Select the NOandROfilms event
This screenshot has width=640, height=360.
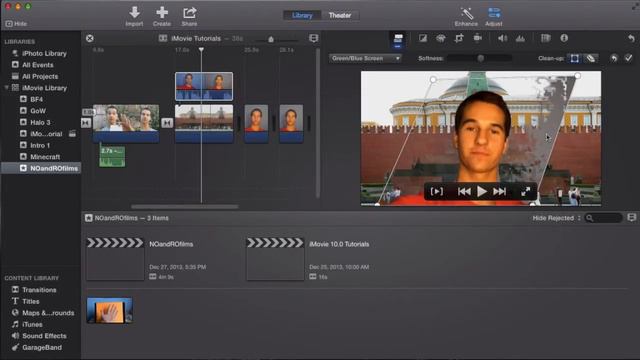(x=41, y=168)
